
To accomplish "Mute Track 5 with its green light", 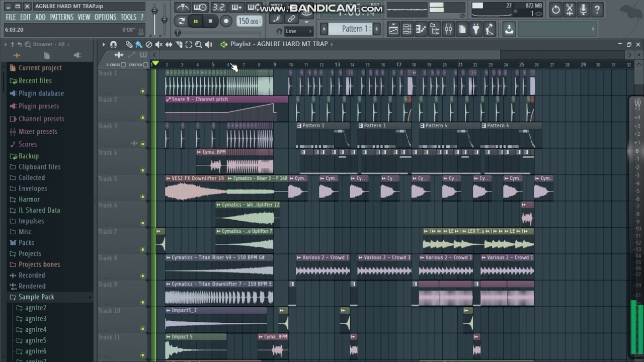I will click(x=143, y=197).
